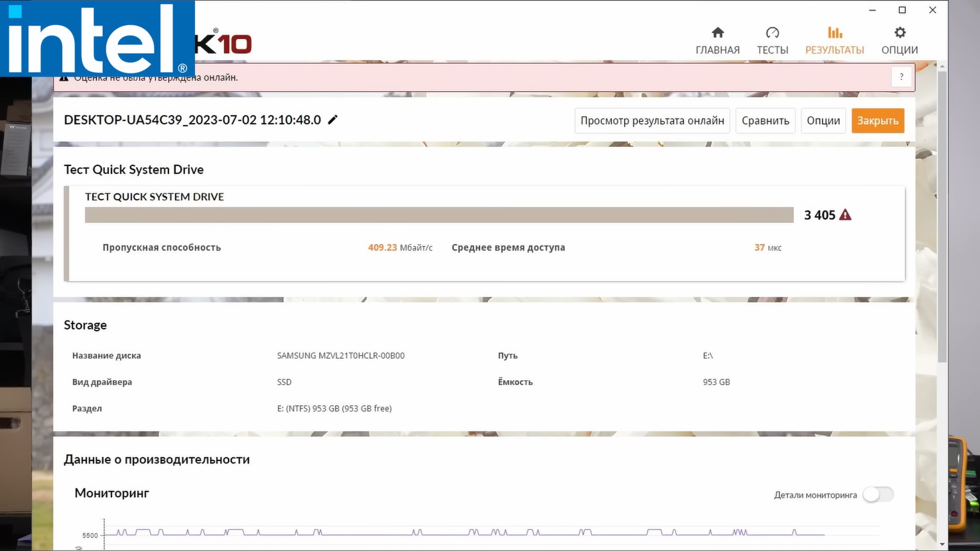Open ОПЦИИ gear in top navigation
Viewport: 980px width, 551px height.
click(x=899, y=33)
